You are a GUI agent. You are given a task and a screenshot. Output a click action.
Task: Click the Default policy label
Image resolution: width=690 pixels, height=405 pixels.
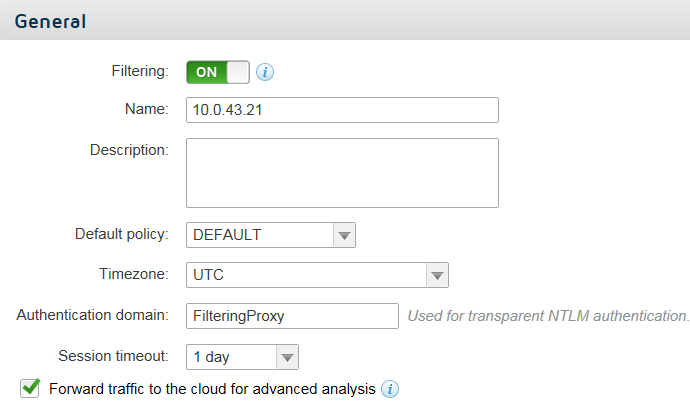tap(122, 234)
